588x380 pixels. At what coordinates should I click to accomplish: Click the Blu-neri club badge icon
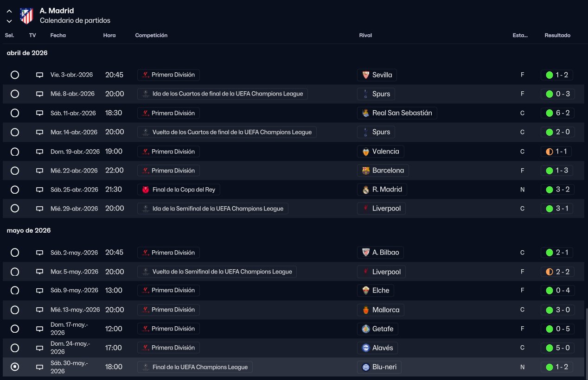(366, 367)
